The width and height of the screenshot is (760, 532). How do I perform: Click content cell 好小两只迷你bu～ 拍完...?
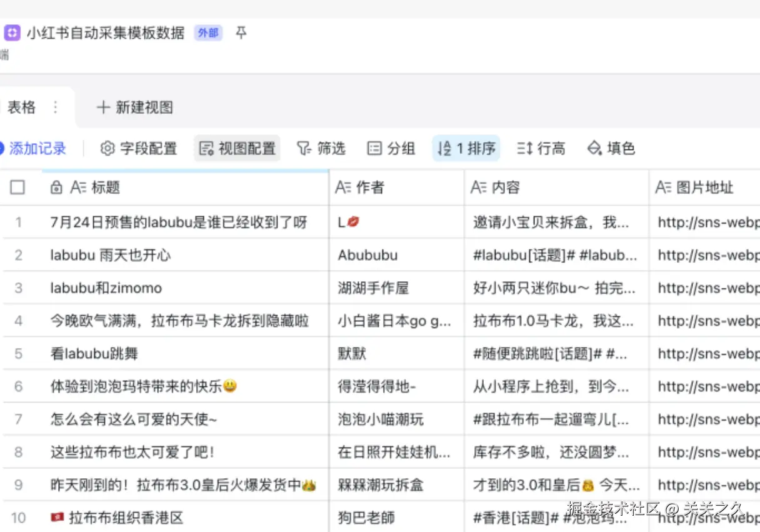point(557,288)
